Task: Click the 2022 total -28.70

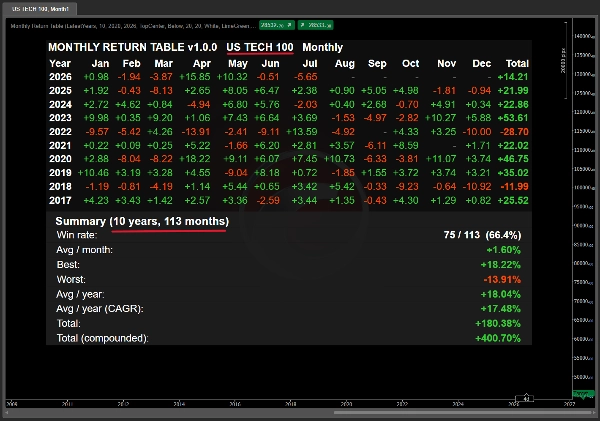Action: tap(514, 132)
